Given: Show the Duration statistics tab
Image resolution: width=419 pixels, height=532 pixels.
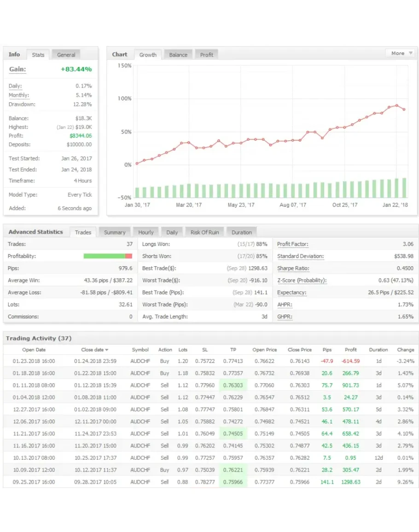Looking at the screenshot, I should tap(242, 233).
